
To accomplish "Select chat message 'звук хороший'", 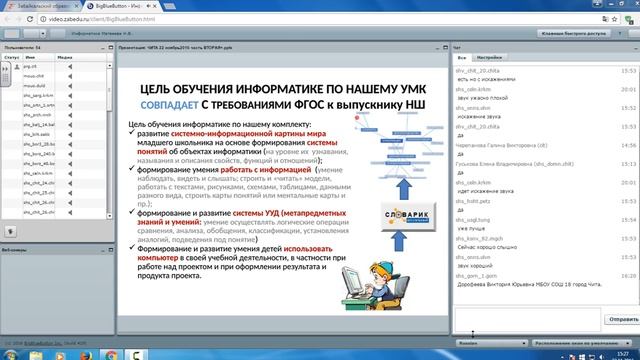I will coord(475,266).
